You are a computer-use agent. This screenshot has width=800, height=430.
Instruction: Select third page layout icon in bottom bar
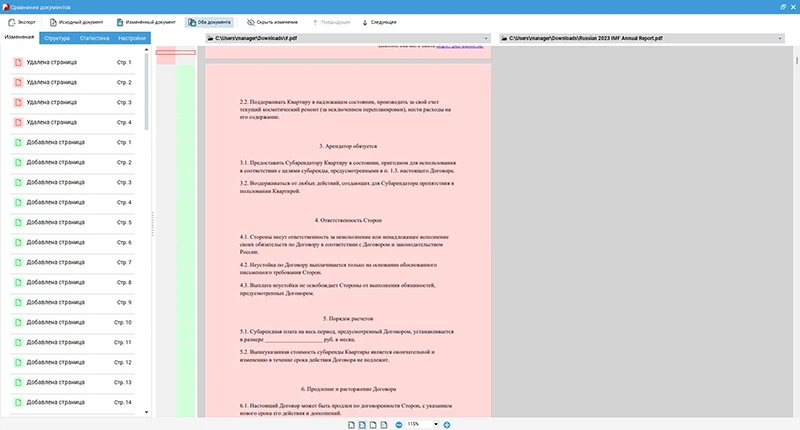(373, 425)
